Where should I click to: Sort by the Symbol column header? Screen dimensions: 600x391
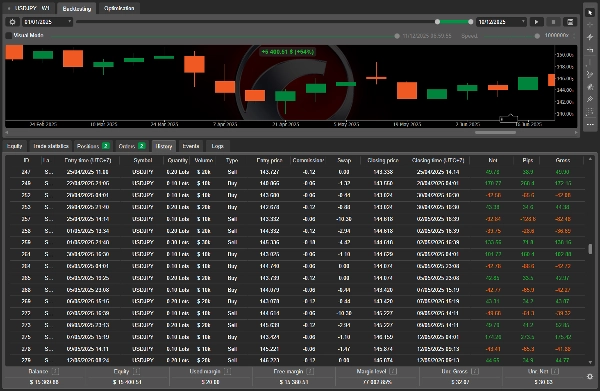[143, 160]
